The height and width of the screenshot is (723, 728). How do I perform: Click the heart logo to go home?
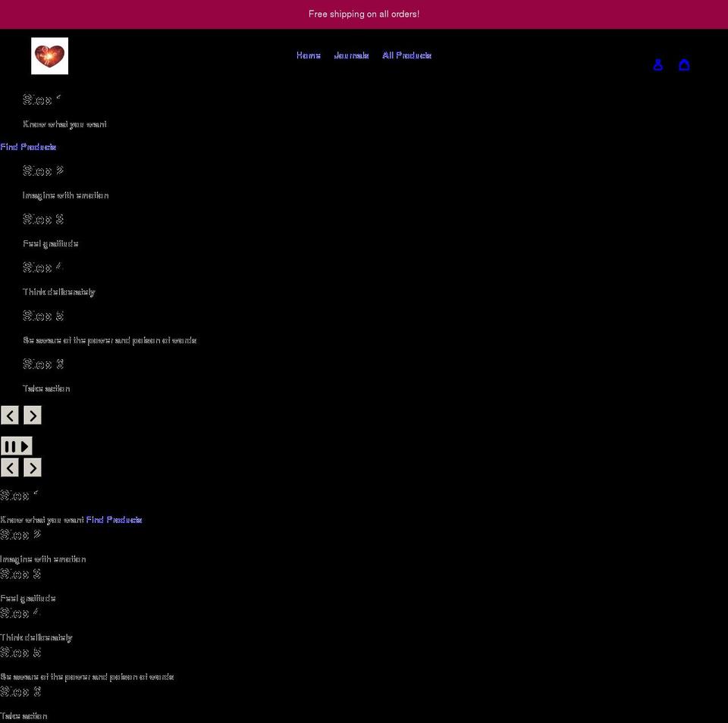49,55
